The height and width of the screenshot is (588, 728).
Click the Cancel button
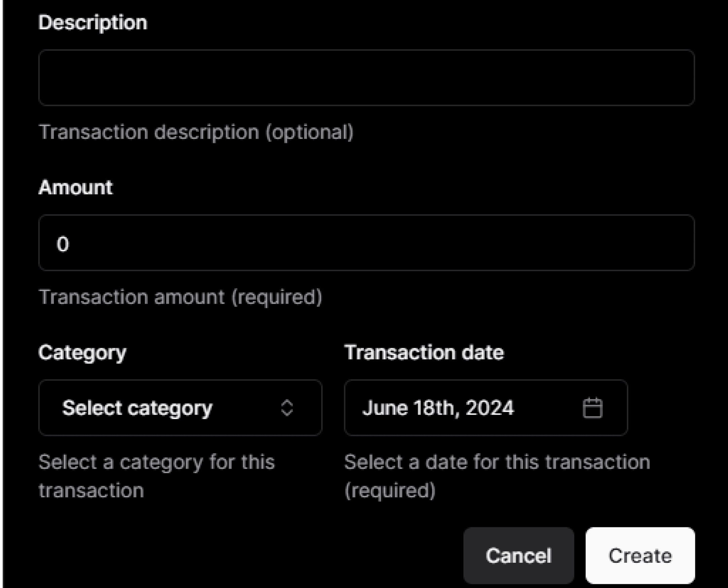click(x=518, y=556)
